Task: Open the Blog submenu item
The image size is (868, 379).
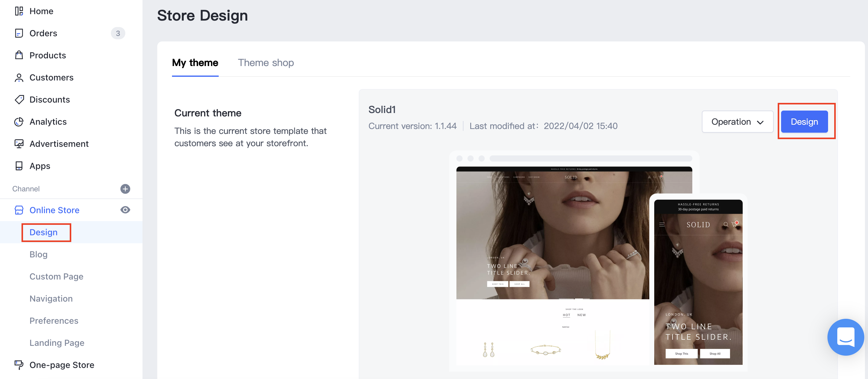Action: [x=38, y=254]
